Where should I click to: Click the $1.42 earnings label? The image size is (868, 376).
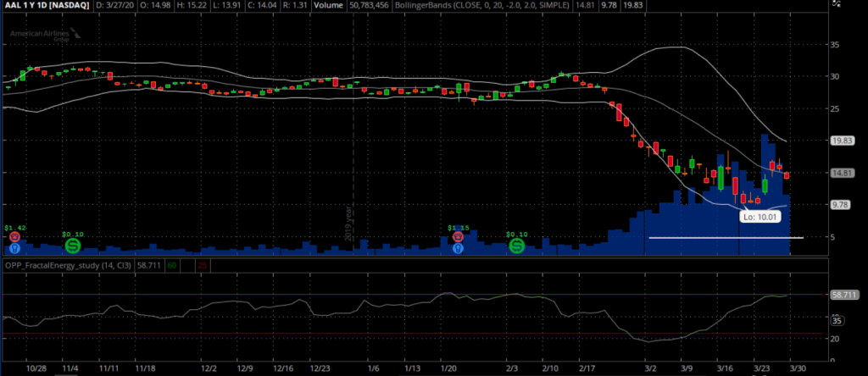pos(15,227)
